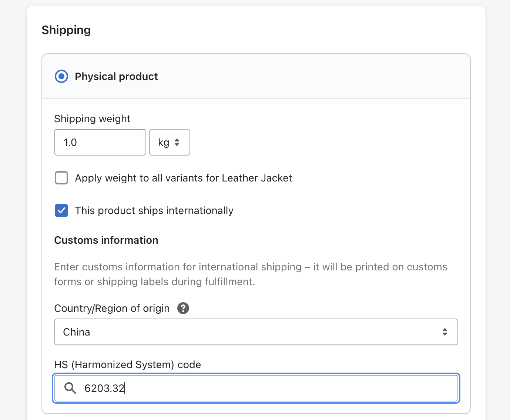Select the Physical product radio button
Screen dimensions: 510x420
coord(61,76)
